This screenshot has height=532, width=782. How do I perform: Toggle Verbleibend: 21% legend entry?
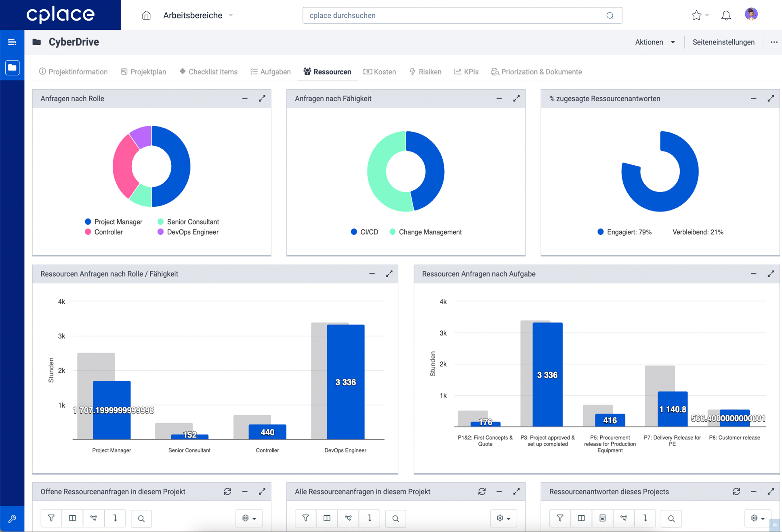tap(698, 232)
